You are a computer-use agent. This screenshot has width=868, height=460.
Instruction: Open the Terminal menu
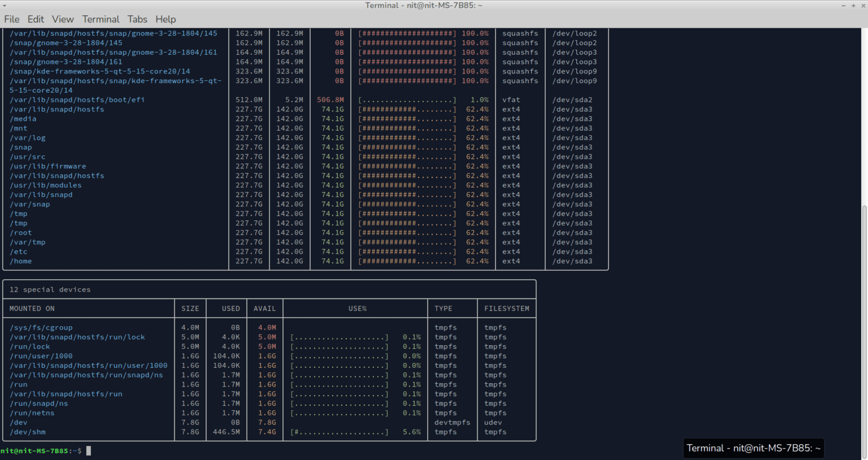point(101,19)
